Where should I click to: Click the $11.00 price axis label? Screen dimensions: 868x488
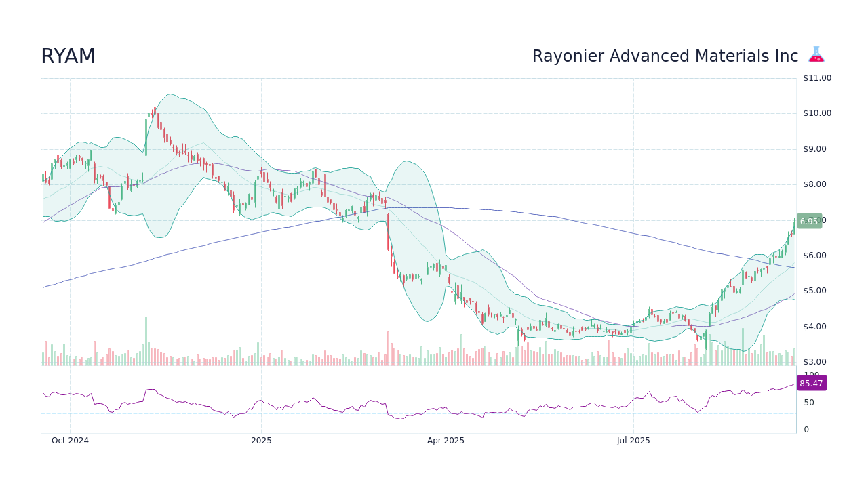tap(816, 77)
